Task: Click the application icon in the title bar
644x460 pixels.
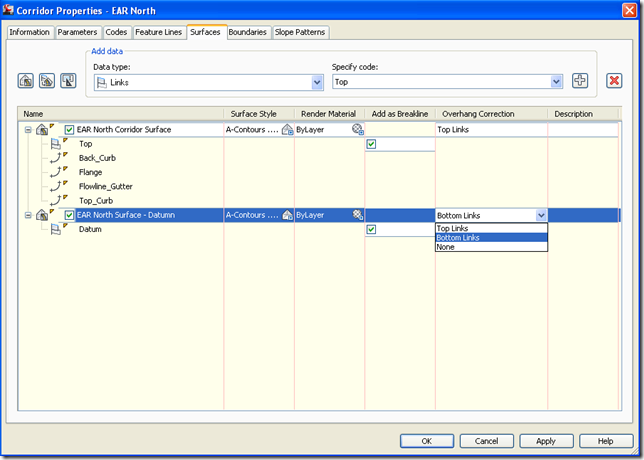Action: coord(8,10)
